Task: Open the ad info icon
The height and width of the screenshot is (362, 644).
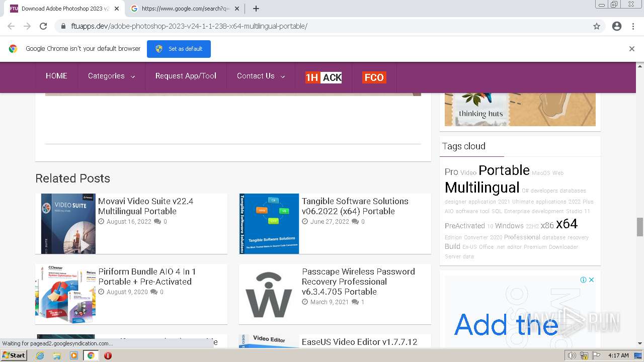Action: click(583, 280)
